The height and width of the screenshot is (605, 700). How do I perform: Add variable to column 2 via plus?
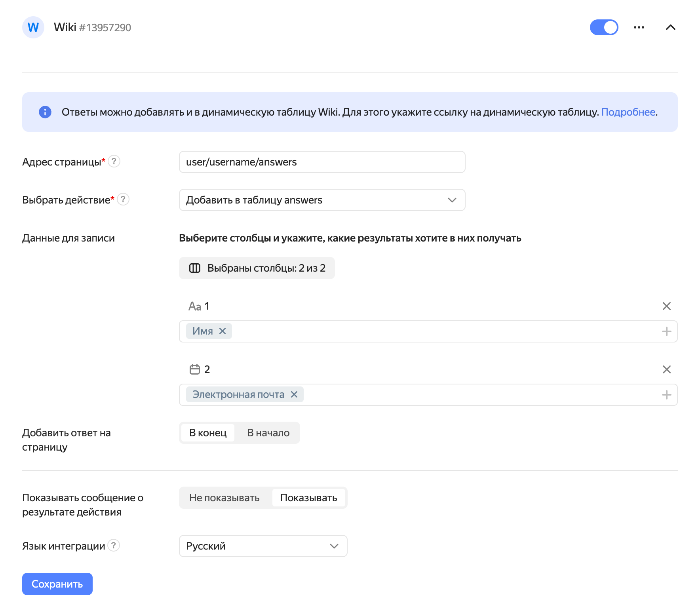click(666, 395)
